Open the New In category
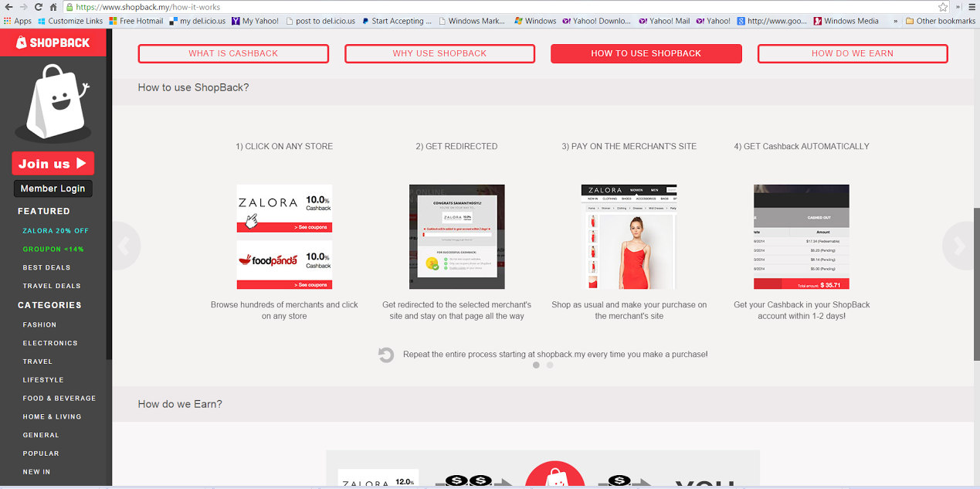980x489 pixels. pos(36,472)
